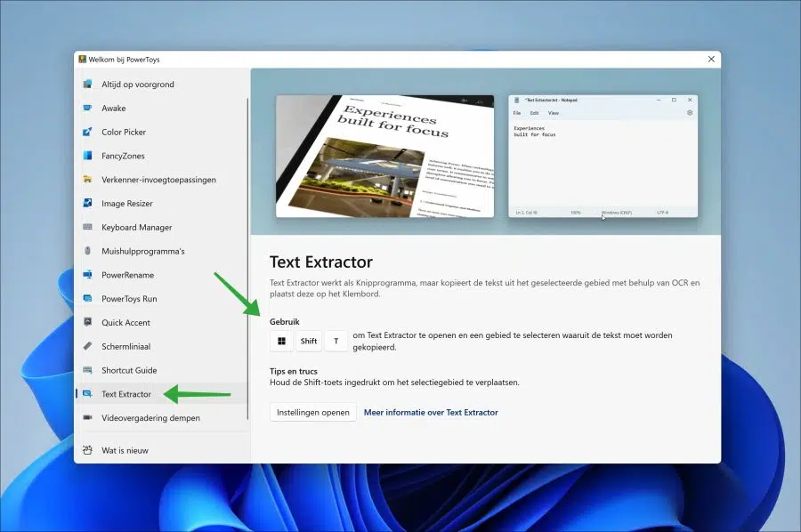The image size is (801, 532).
Task: Click the Schermliniaal ruler icon
Action: tap(87, 346)
